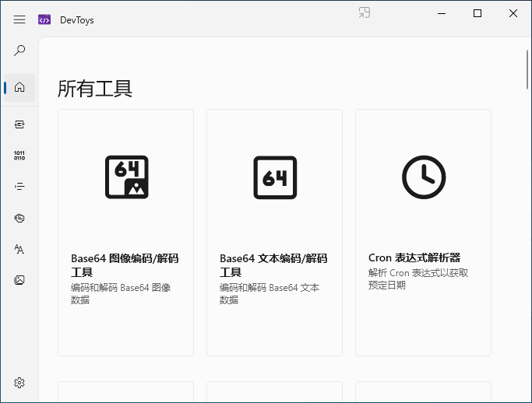This screenshot has width=532, height=403.
Task: Open Base64 文本编码/解码工具 card title
Action: tap(273, 265)
